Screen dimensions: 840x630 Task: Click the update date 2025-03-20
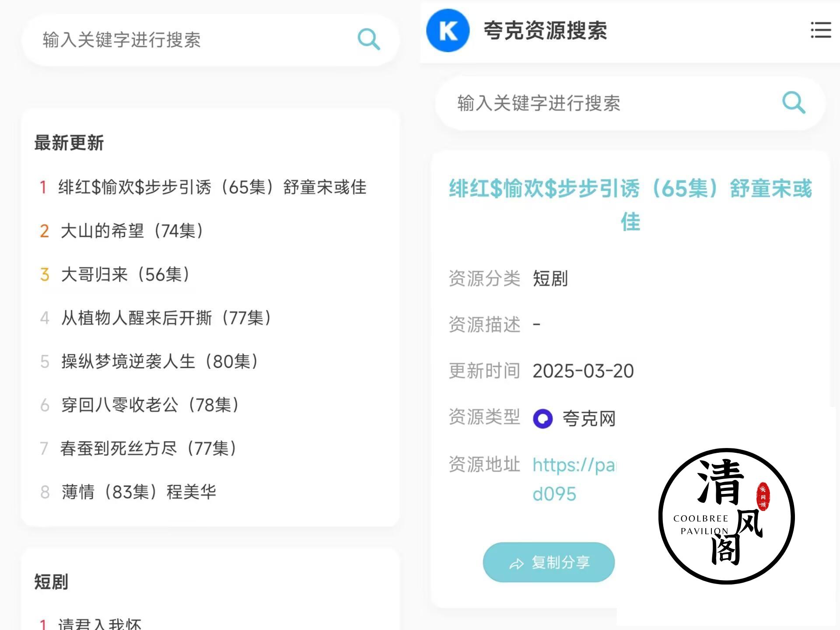pyautogui.click(x=583, y=371)
